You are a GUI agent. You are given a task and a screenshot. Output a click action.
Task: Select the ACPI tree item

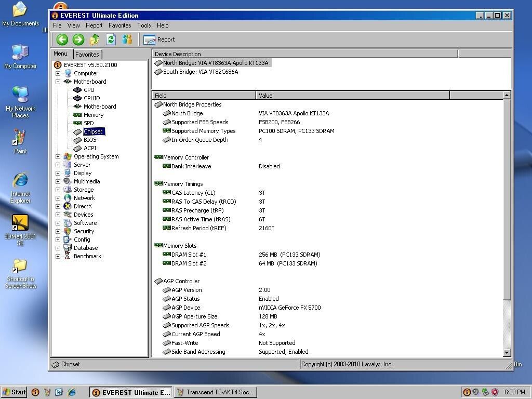click(x=90, y=148)
